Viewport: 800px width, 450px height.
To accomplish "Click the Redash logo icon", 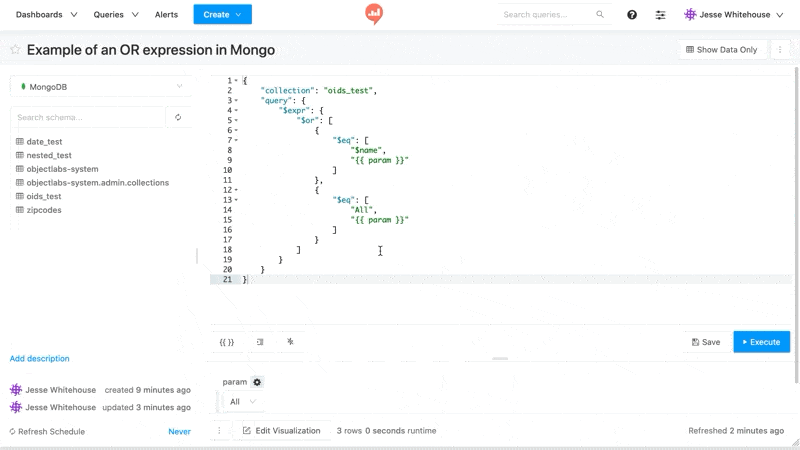I will click(x=374, y=14).
